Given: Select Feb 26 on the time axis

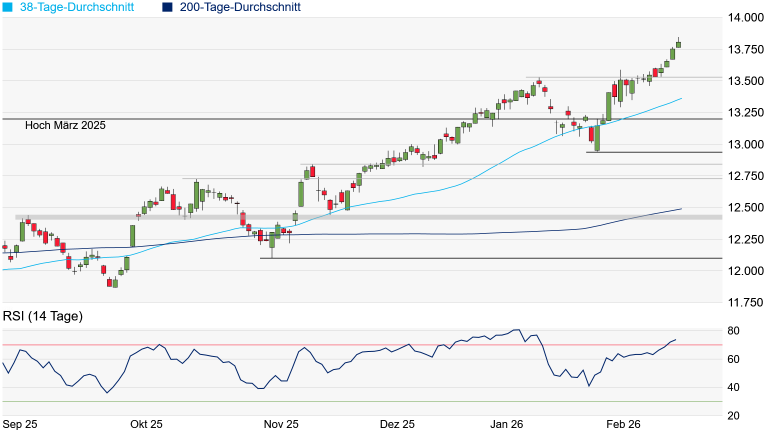Looking at the screenshot, I should pos(622,424).
